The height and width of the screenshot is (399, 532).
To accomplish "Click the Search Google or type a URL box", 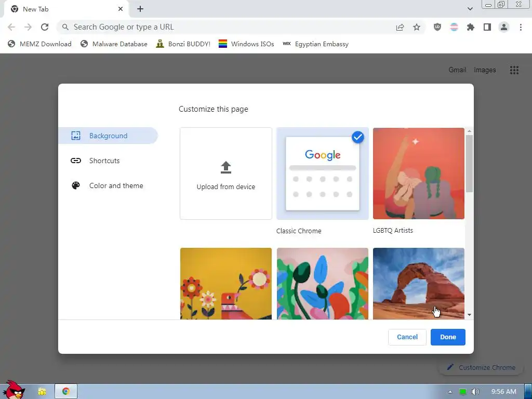I will (224, 27).
